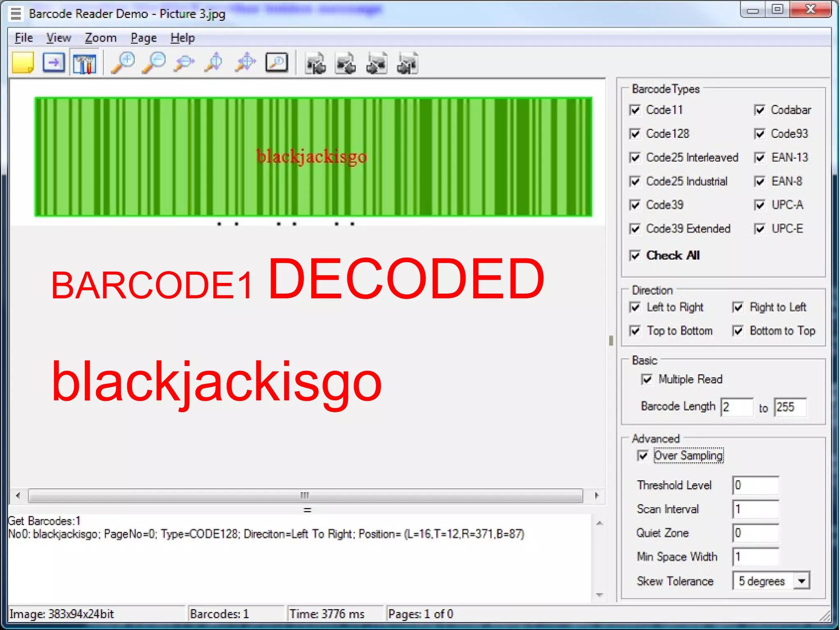Click the zoom in magnifier icon

click(x=123, y=63)
